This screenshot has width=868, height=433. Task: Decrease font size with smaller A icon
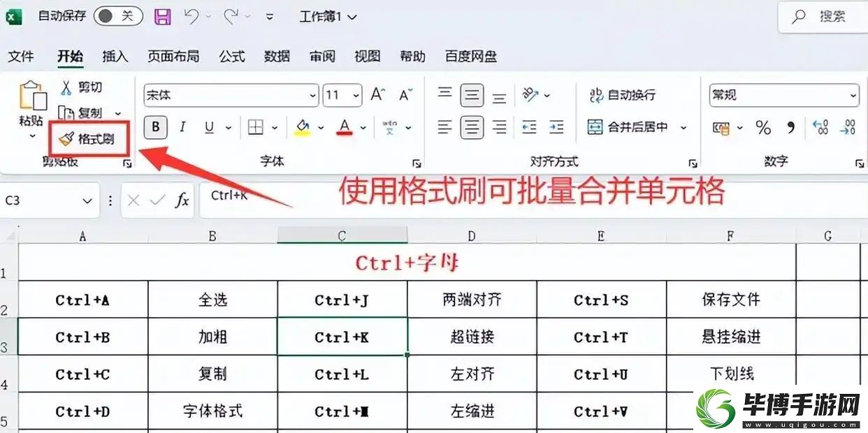(x=406, y=95)
